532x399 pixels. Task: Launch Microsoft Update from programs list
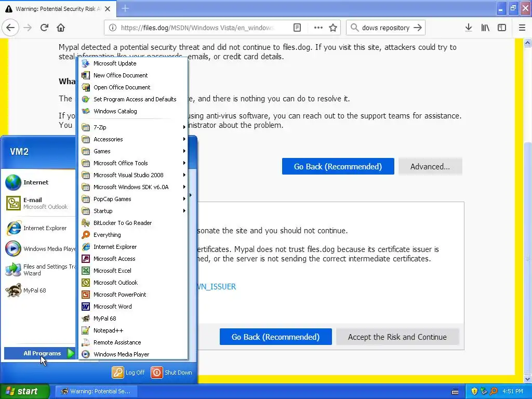pos(133,63)
